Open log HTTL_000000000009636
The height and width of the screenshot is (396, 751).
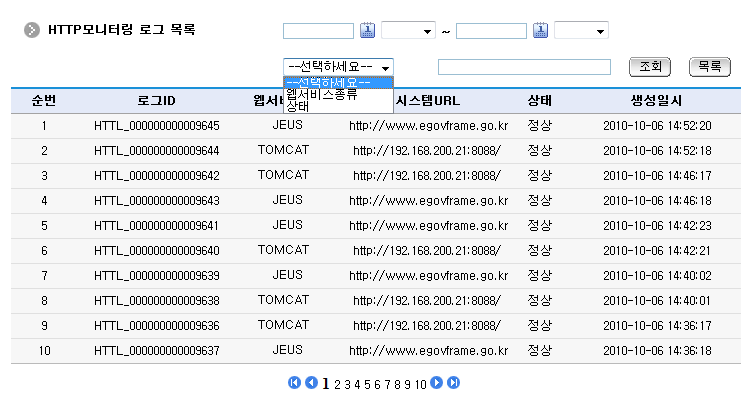pyautogui.click(x=157, y=326)
